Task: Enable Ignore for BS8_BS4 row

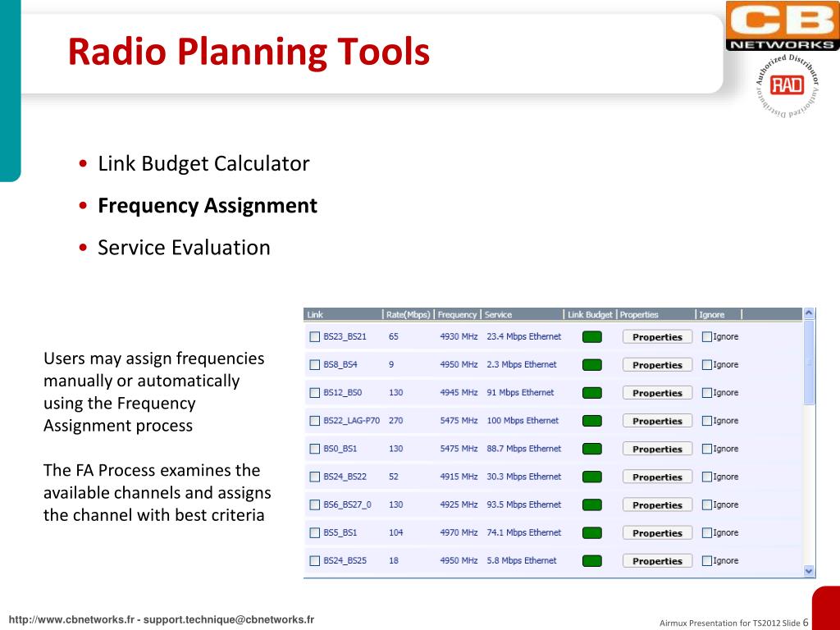Action: [706, 365]
